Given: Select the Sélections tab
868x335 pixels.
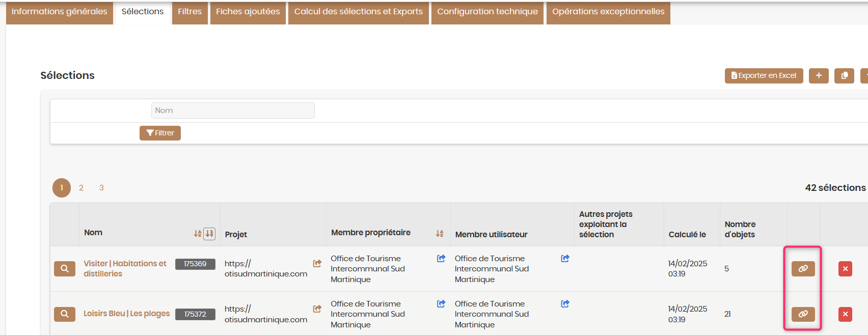Looking at the screenshot, I should [x=143, y=12].
